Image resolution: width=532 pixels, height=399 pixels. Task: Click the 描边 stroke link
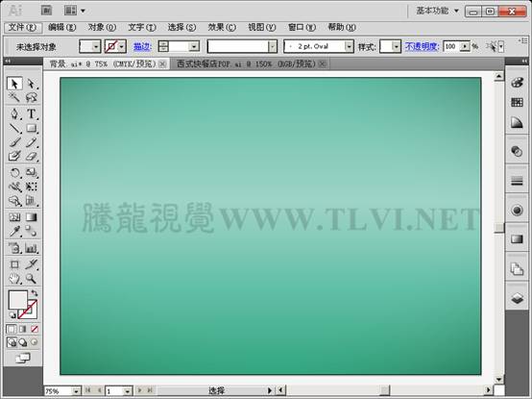tap(142, 46)
